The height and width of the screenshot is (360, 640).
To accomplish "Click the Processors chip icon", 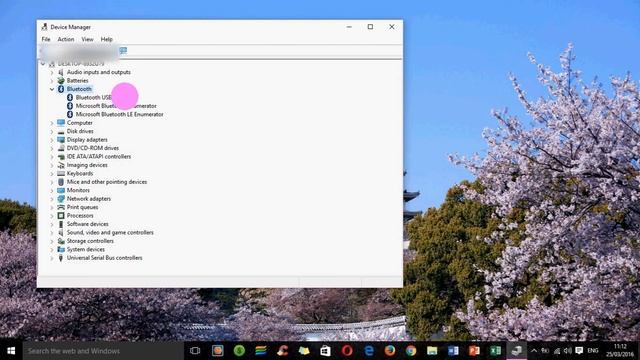I will [x=61, y=216].
